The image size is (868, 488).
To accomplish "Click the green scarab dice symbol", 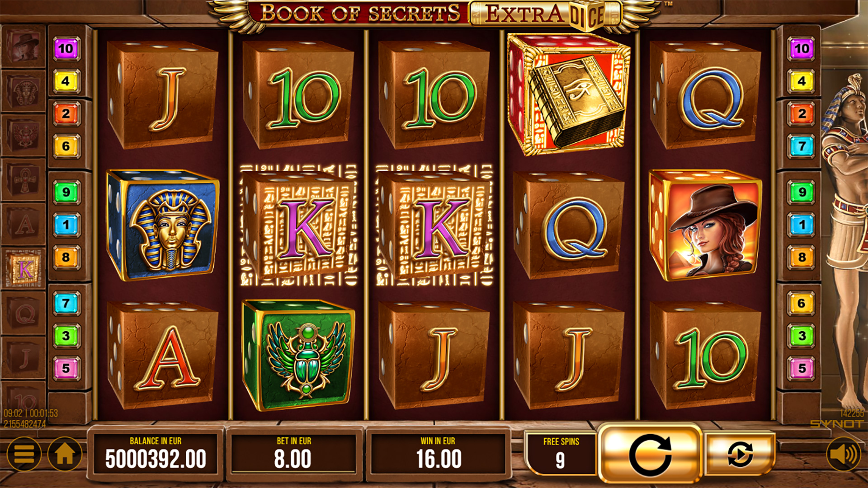I will (298, 355).
